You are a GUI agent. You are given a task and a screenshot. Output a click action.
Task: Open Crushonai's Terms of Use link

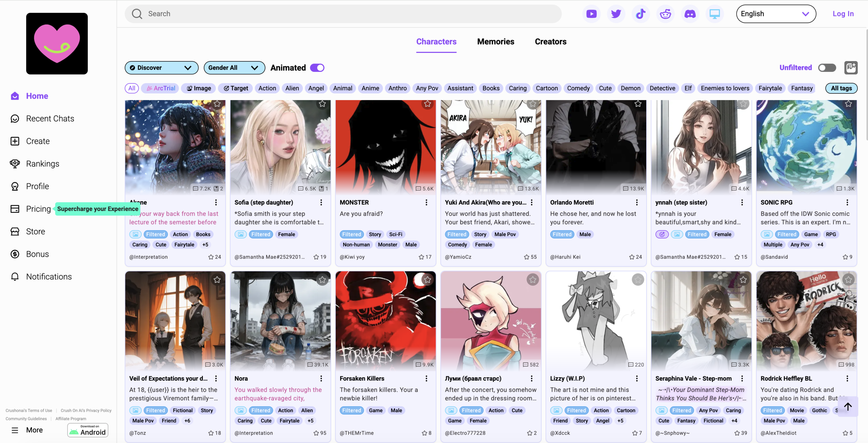click(x=29, y=410)
